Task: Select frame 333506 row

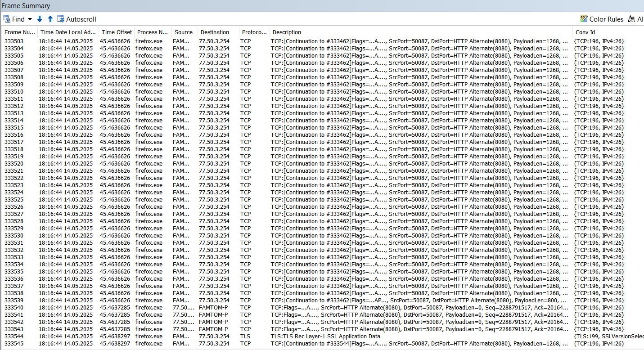Action: click(322, 63)
